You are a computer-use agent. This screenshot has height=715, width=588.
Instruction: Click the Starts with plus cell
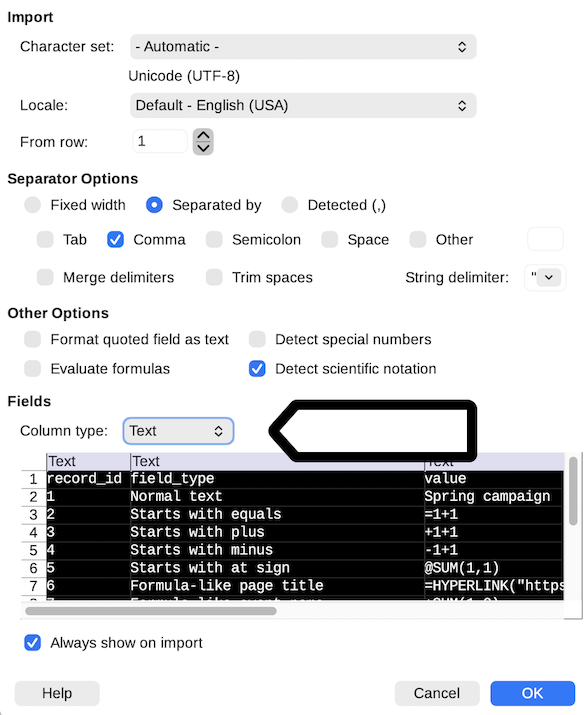click(277, 532)
